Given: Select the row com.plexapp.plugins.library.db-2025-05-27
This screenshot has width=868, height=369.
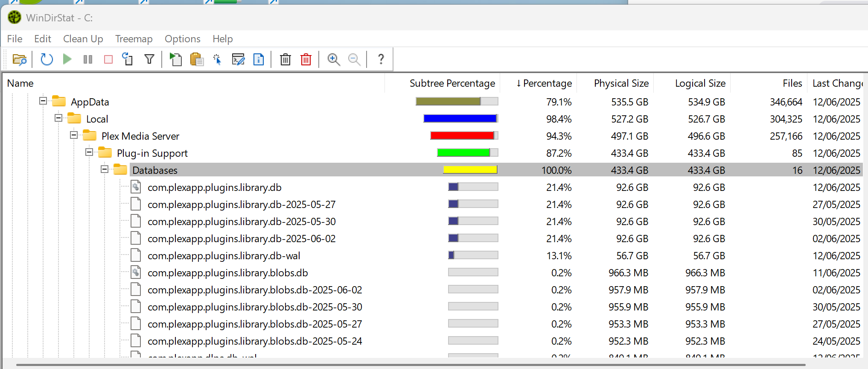Looking at the screenshot, I should [432, 204].
